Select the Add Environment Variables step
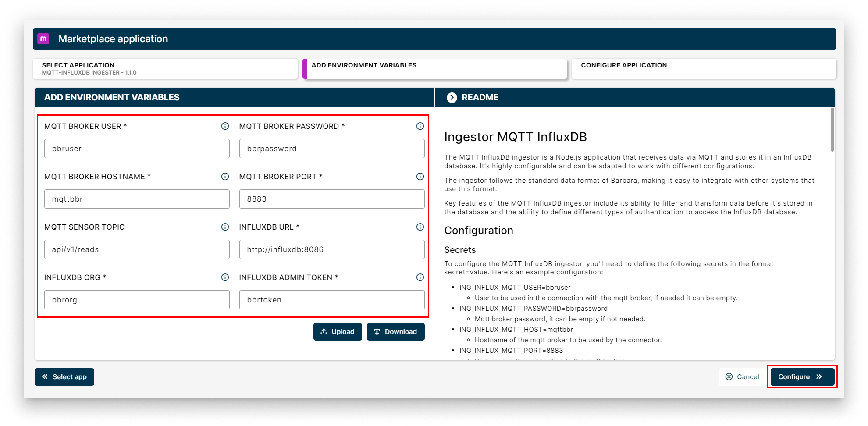 [x=435, y=69]
